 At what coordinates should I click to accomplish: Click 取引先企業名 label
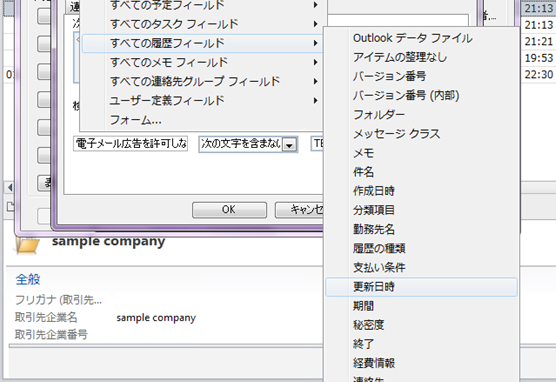tap(46, 317)
